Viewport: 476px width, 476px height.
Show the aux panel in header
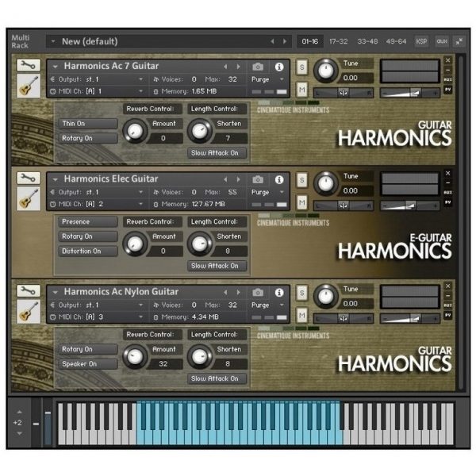[x=442, y=41]
